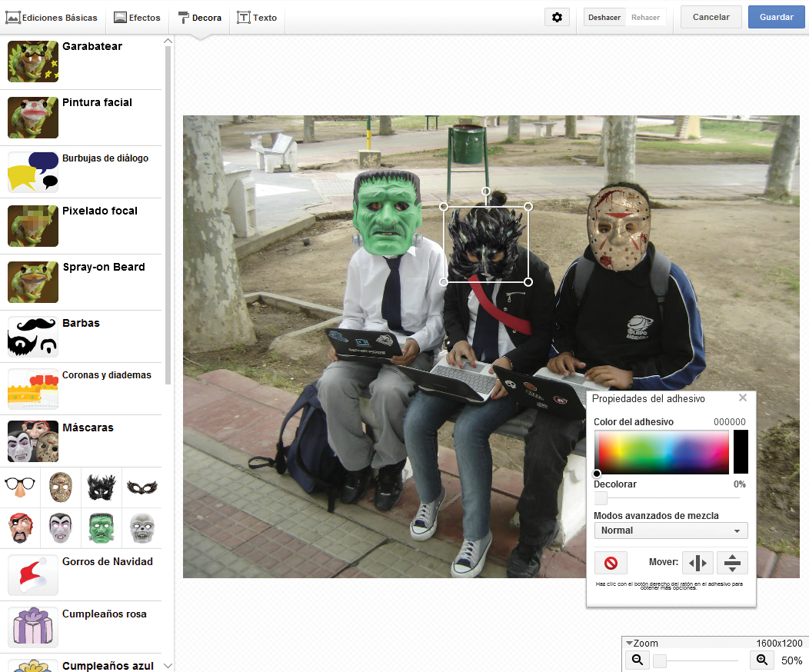Zoom out with the minus magnifier
809x672 pixels.
coord(638,660)
